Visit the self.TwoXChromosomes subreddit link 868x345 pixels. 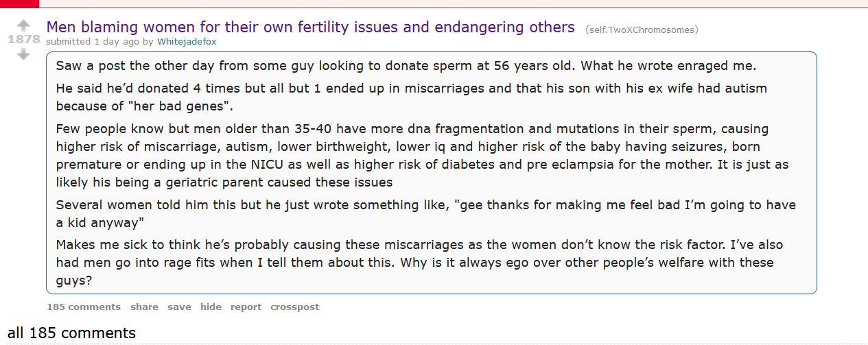pos(642,29)
